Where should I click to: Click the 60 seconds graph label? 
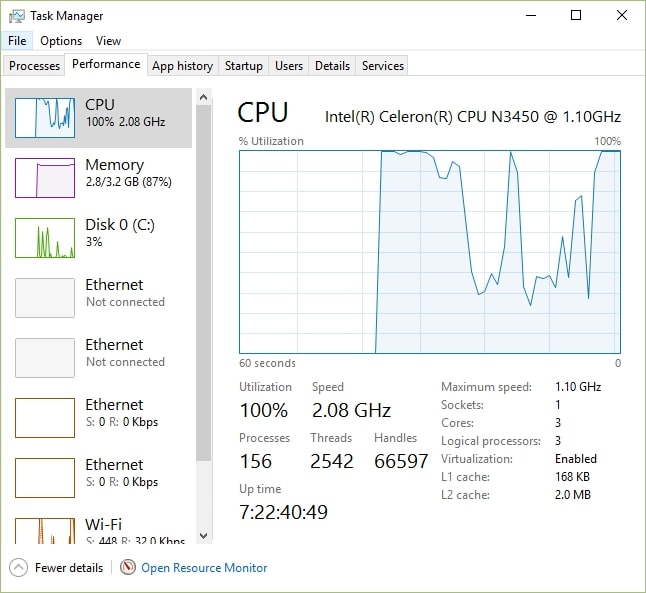267,363
